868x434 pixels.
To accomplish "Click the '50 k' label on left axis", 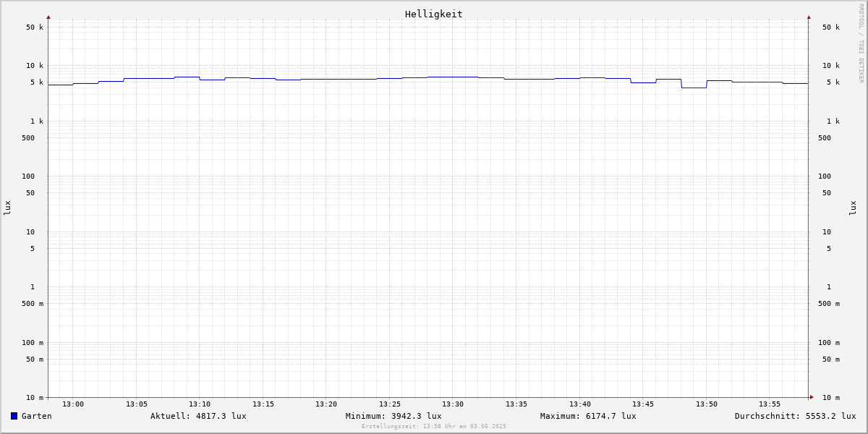I will [35, 27].
